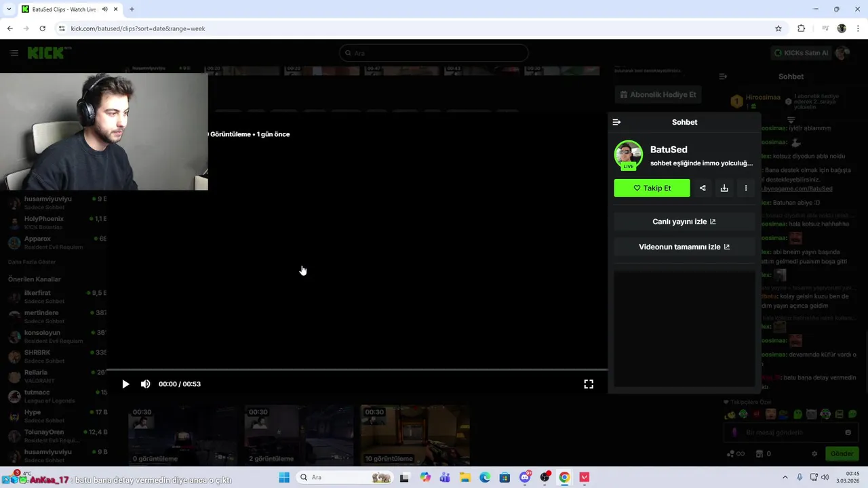Enter fullscreen on the clip player

point(589,384)
